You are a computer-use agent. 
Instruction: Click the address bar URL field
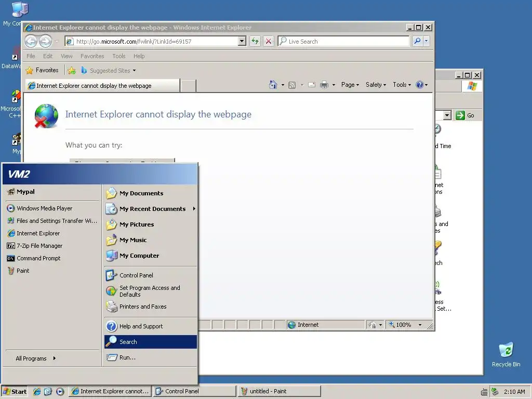[155, 42]
